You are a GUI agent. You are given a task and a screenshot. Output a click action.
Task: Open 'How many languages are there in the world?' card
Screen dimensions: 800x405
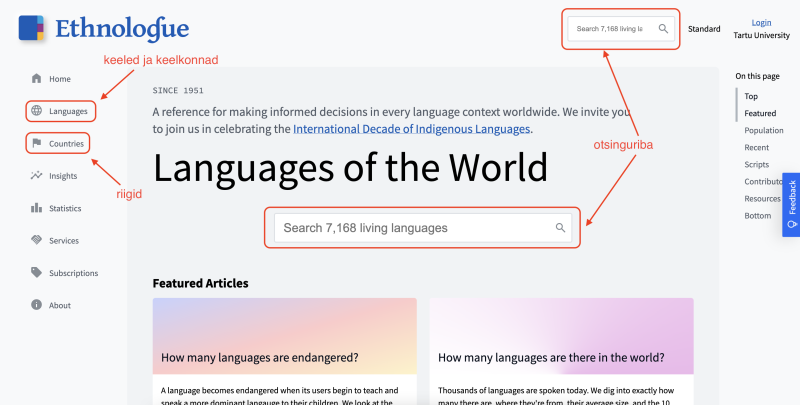pos(561,351)
